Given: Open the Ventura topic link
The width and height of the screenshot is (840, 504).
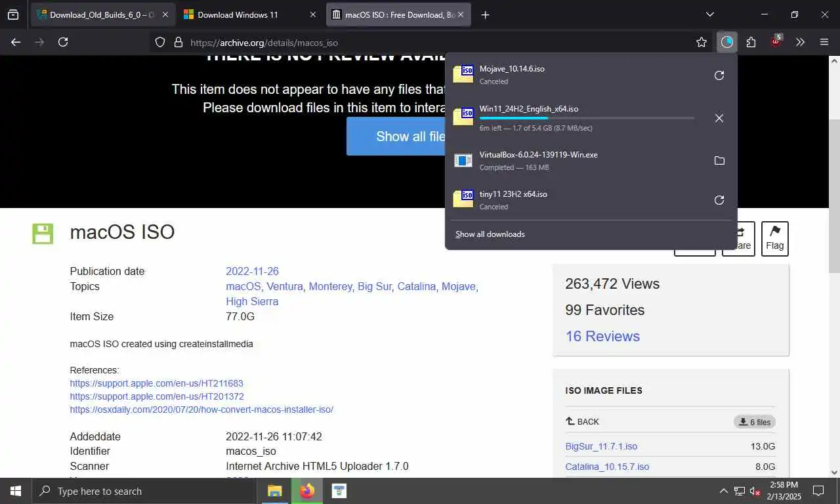Looking at the screenshot, I should pyautogui.click(x=285, y=286).
